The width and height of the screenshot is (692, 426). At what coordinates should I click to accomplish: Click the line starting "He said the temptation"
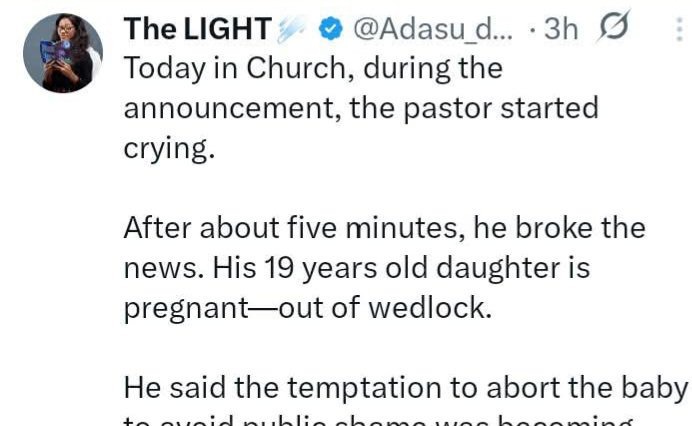[405, 387]
